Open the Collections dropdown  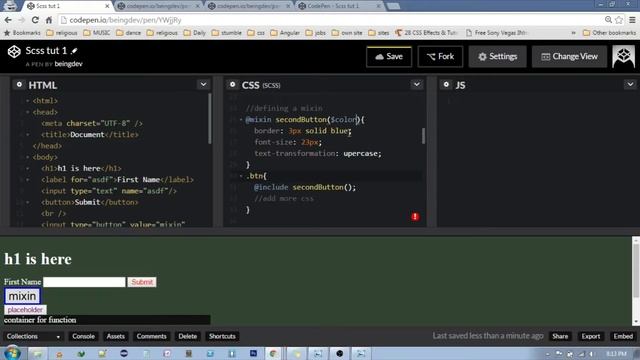point(33,336)
